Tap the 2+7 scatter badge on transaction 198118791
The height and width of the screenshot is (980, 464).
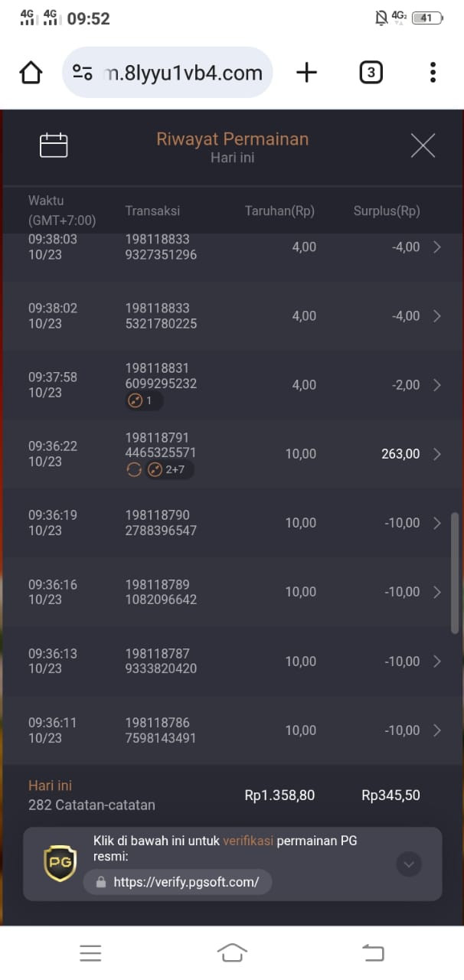click(x=169, y=470)
